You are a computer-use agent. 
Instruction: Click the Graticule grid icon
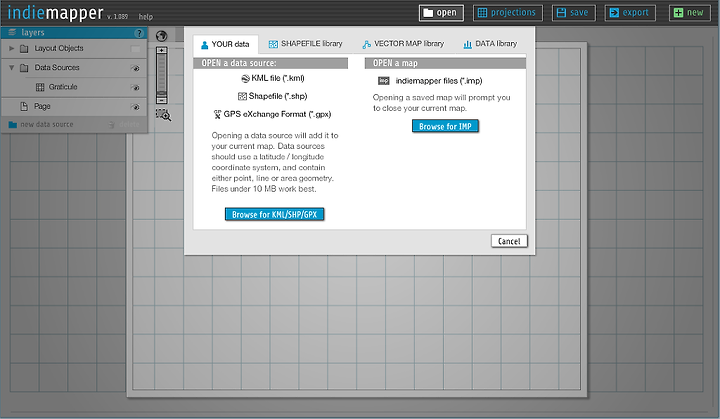(x=40, y=87)
